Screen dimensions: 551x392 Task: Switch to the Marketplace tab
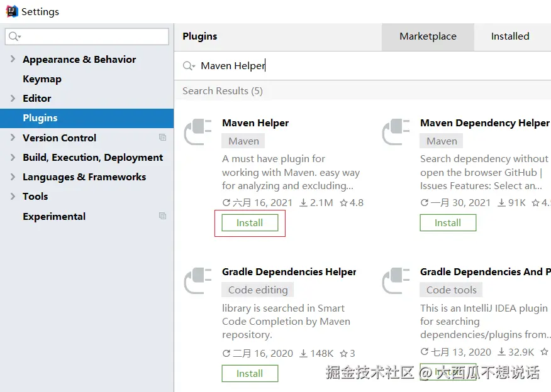[x=428, y=36]
